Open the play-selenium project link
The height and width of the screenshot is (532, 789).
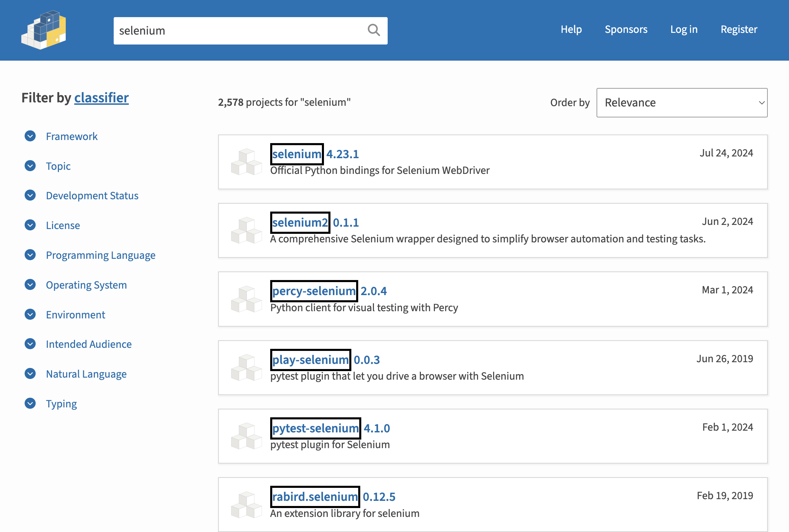click(x=311, y=360)
